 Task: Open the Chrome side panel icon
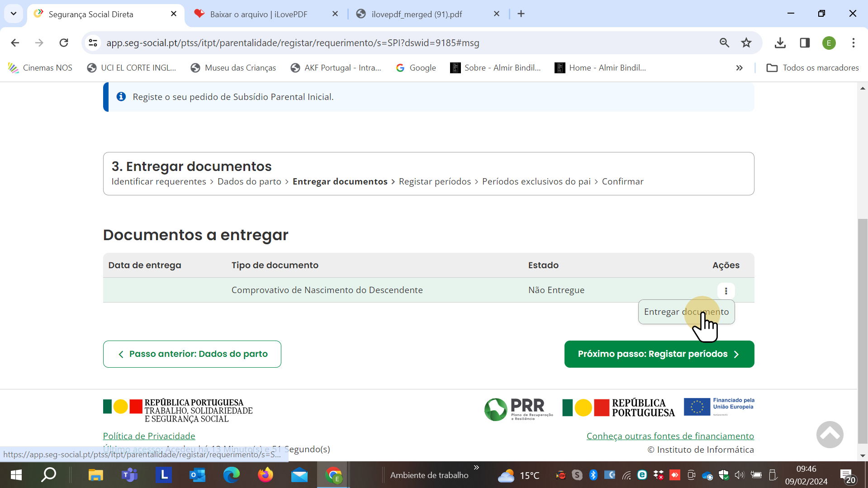click(x=805, y=43)
